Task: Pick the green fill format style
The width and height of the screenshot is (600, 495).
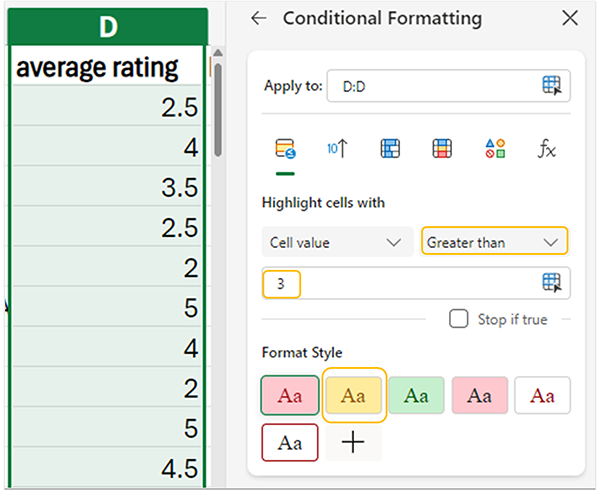Action: (x=416, y=395)
